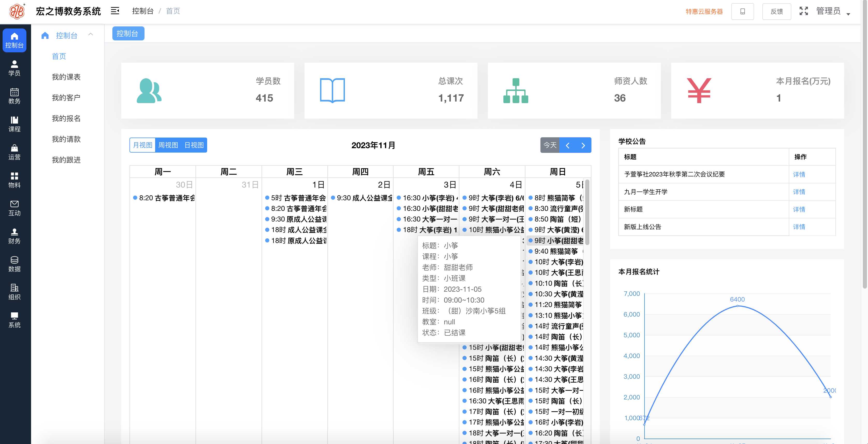
Task: Open Thursday event 9:30 成人公益课
Action: pyautogui.click(x=361, y=198)
